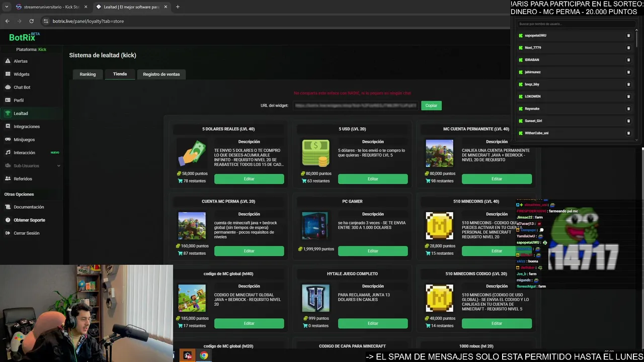Edit the PC GAMER store item
Image resolution: width=644 pixels, height=362 pixels.
pos(373,251)
